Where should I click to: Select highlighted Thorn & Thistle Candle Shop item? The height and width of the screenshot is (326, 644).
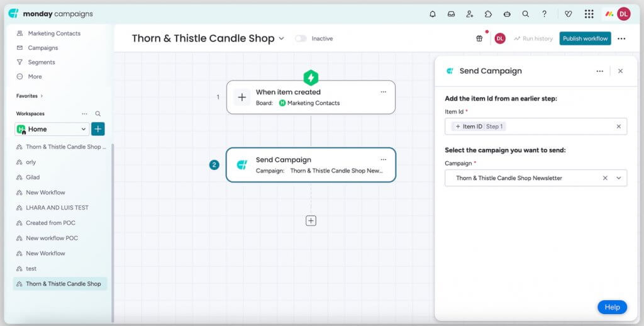pos(60,284)
